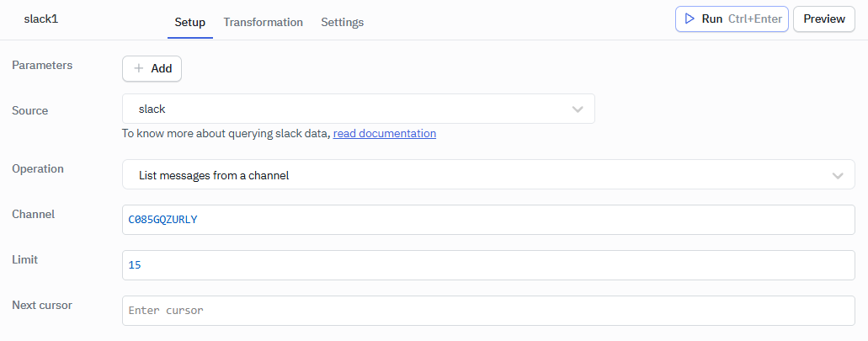This screenshot has width=868, height=341.
Task: Click the Limit field with value 15
Action: [x=488, y=265]
